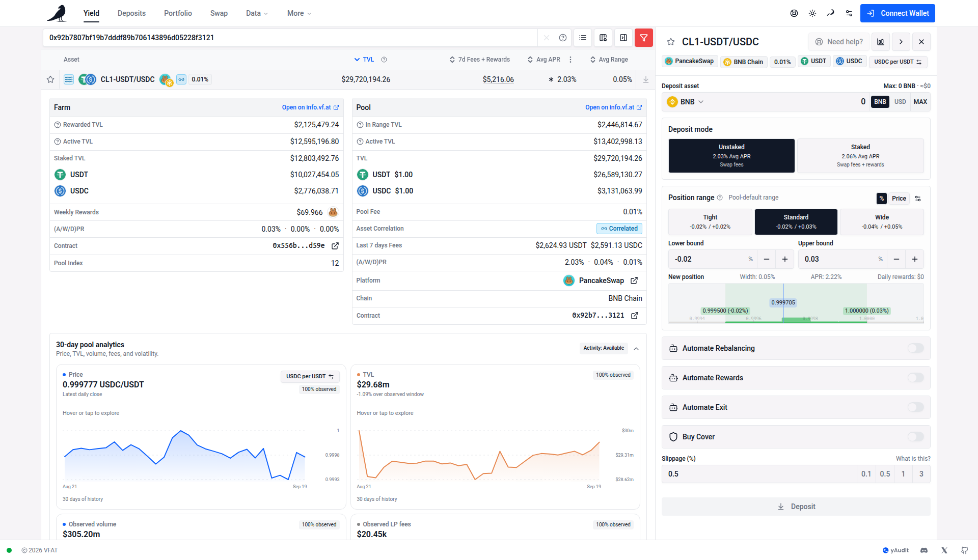Enable Automate Rewards switch
The image size is (978, 560).
[915, 378]
